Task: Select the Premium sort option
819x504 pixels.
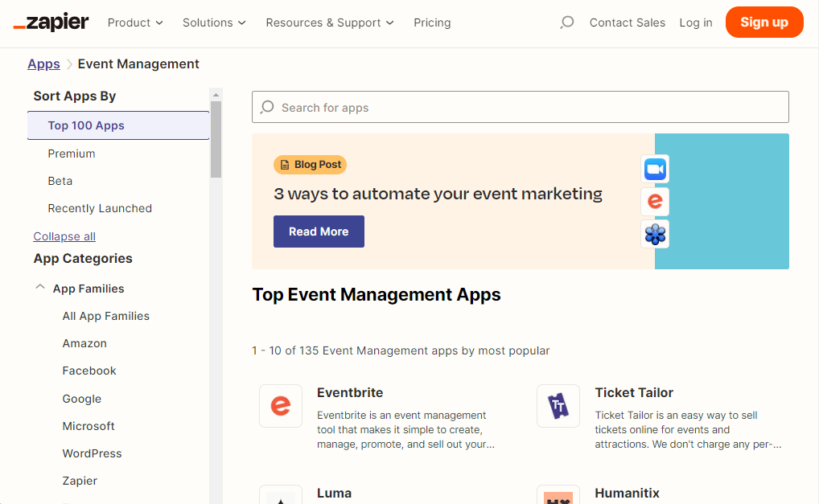Action: [72, 153]
